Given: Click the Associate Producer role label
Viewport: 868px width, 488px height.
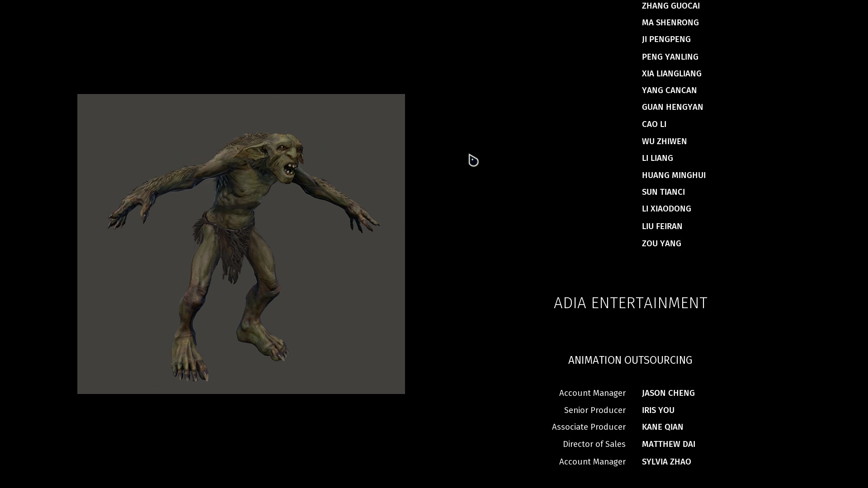Looking at the screenshot, I should pyautogui.click(x=589, y=427).
